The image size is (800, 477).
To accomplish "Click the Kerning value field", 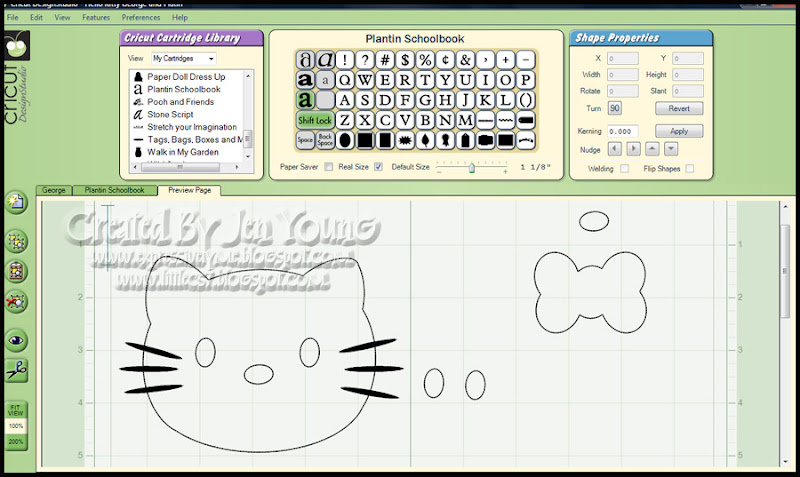I will point(623,131).
